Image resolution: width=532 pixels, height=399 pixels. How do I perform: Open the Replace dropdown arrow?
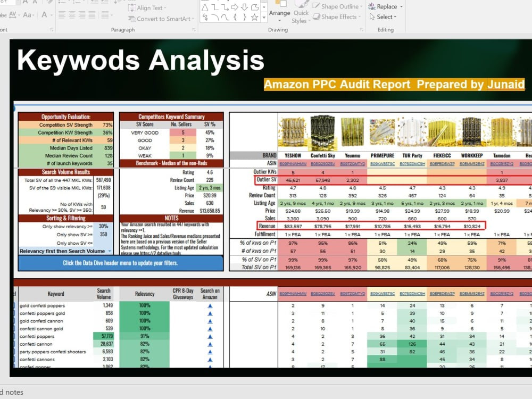click(401, 6)
